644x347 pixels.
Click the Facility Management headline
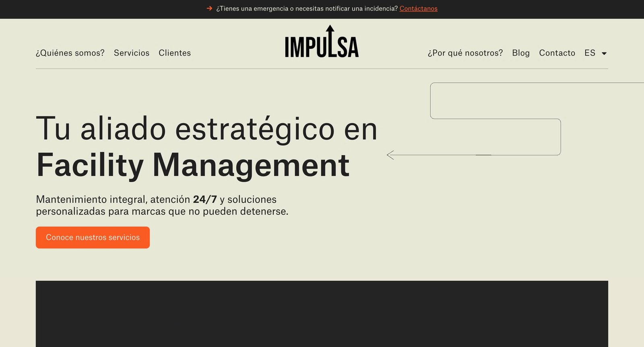(193, 165)
